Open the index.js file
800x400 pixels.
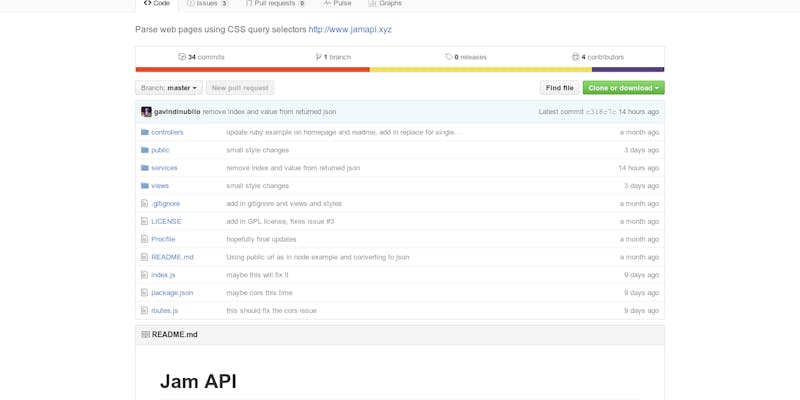tap(163, 275)
